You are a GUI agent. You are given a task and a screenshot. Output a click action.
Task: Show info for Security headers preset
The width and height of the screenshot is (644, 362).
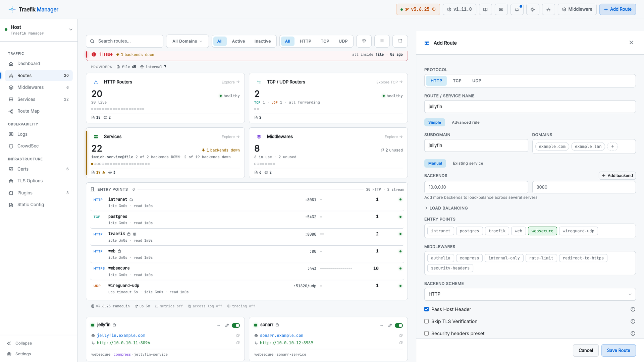(x=633, y=334)
